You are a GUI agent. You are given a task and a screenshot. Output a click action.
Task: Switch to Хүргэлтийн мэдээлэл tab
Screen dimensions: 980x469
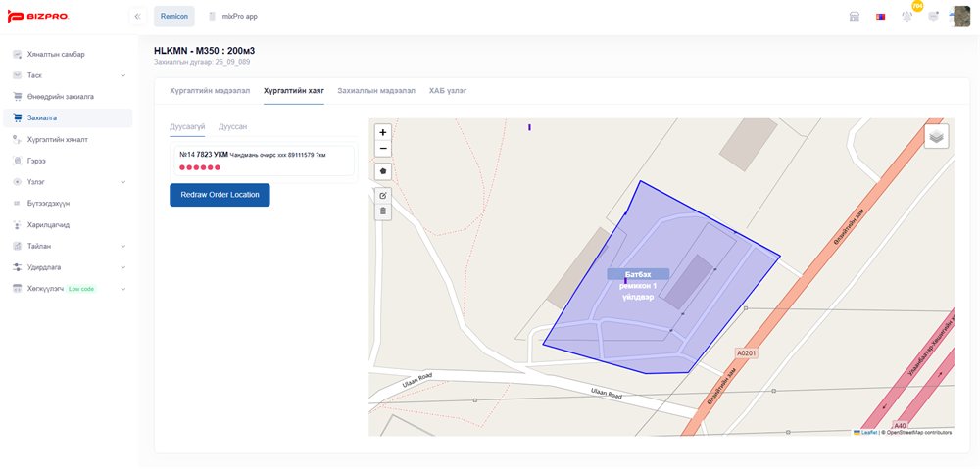click(210, 91)
